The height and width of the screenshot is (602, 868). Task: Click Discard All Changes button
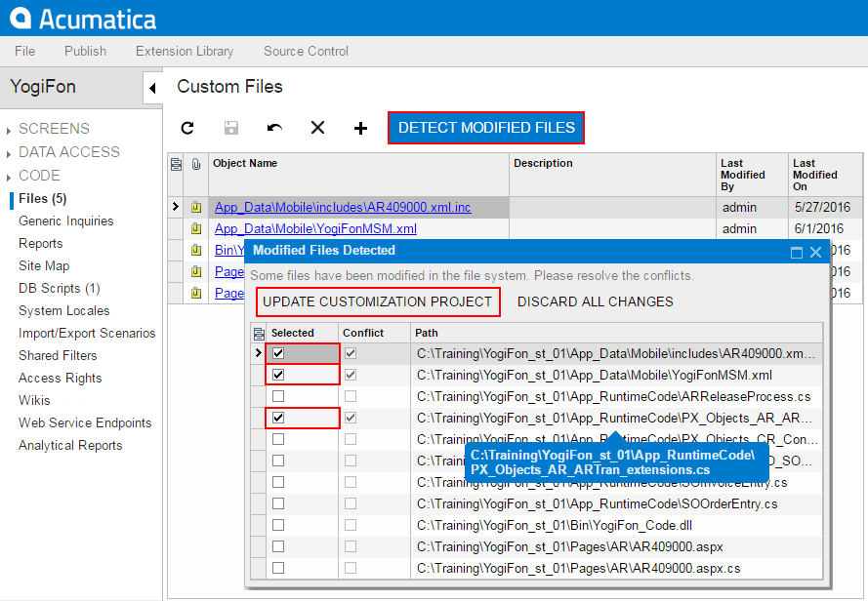pyautogui.click(x=595, y=301)
